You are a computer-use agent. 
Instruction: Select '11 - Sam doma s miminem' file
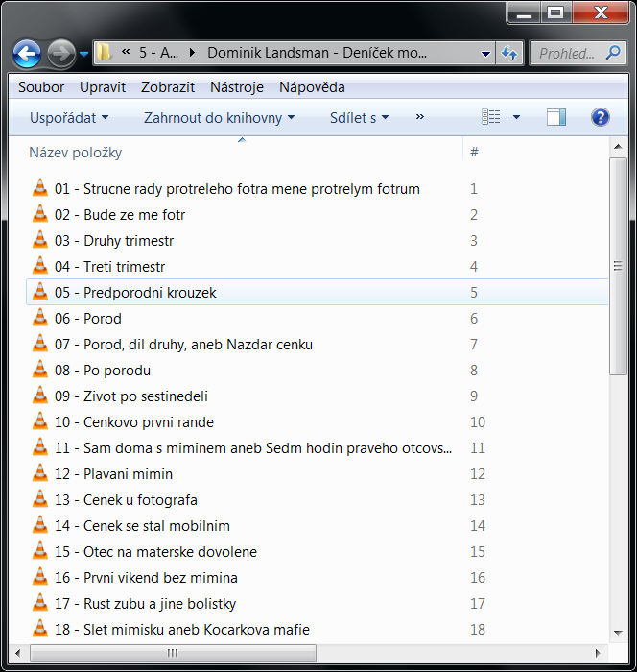(x=317, y=448)
